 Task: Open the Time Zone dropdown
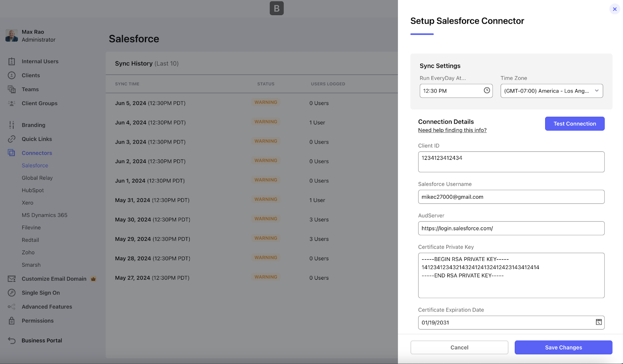point(552,91)
